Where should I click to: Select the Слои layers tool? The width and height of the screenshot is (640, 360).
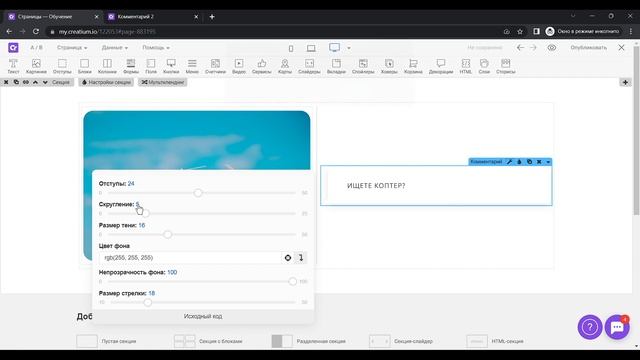[x=484, y=66]
